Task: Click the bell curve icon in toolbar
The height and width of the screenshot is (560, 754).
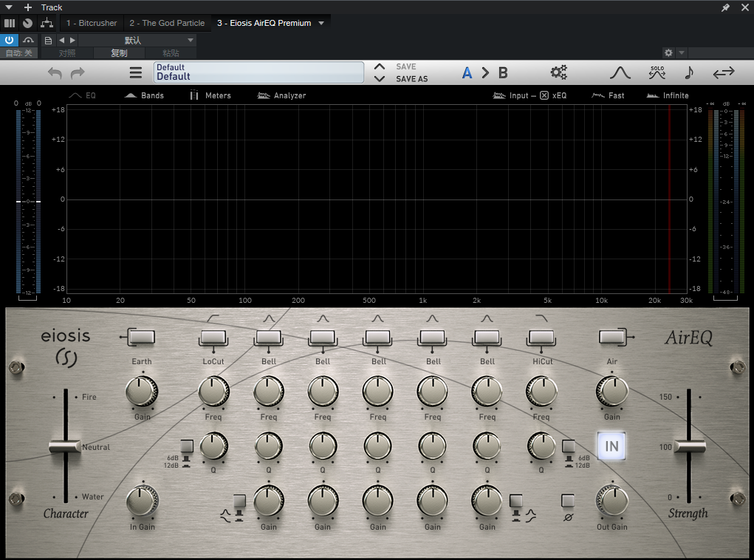Action: click(620, 72)
